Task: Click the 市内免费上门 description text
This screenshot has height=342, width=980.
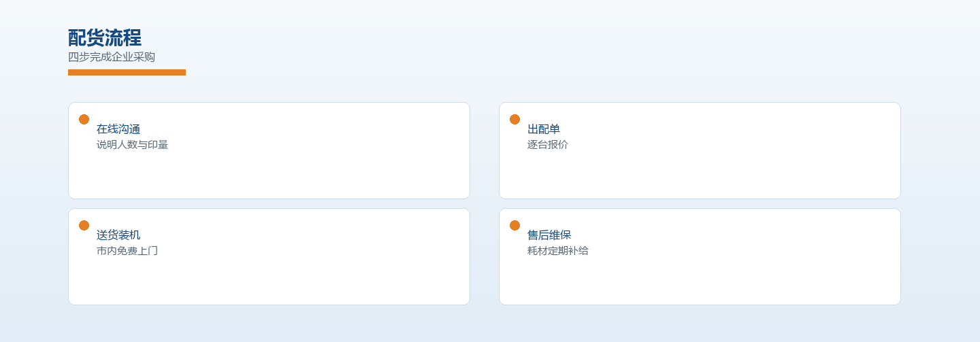Action: click(x=127, y=251)
